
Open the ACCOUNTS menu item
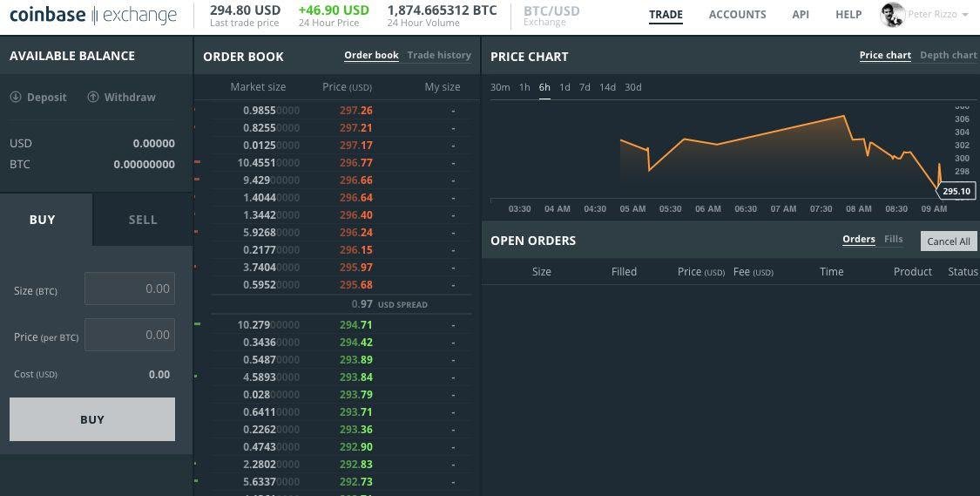click(x=737, y=15)
